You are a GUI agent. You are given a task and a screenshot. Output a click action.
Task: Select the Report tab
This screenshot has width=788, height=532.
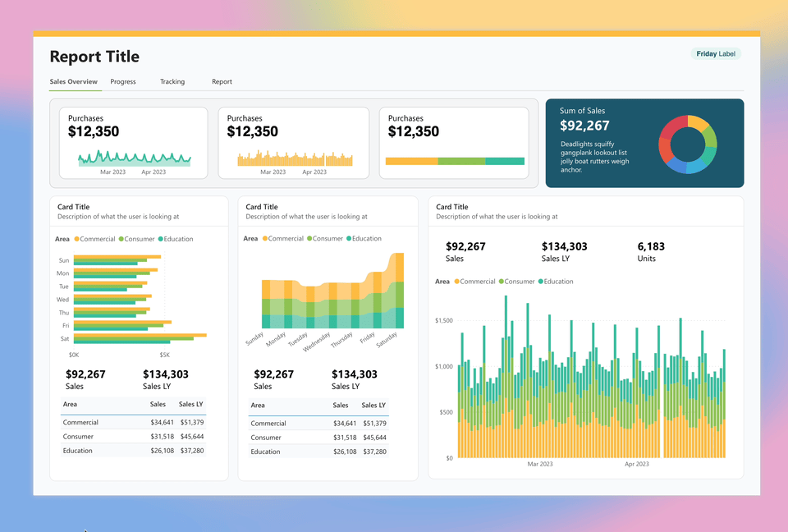pyautogui.click(x=222, y=81)
